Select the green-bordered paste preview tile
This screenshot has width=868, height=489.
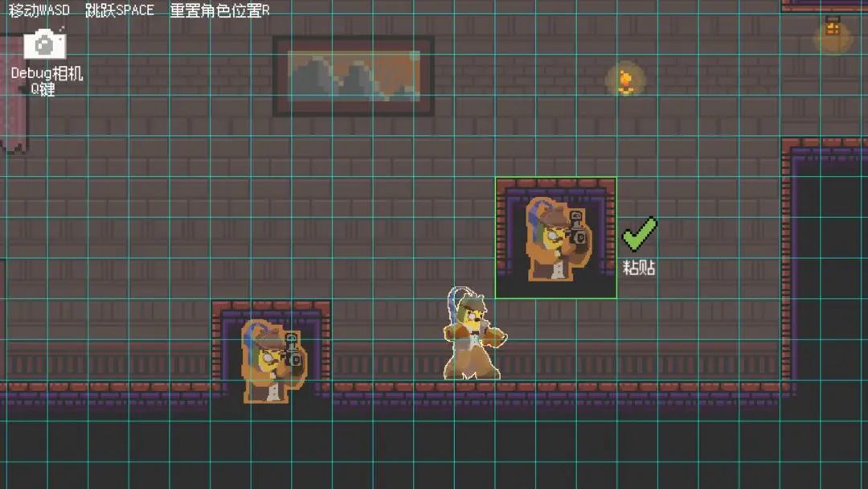[556, 237]
